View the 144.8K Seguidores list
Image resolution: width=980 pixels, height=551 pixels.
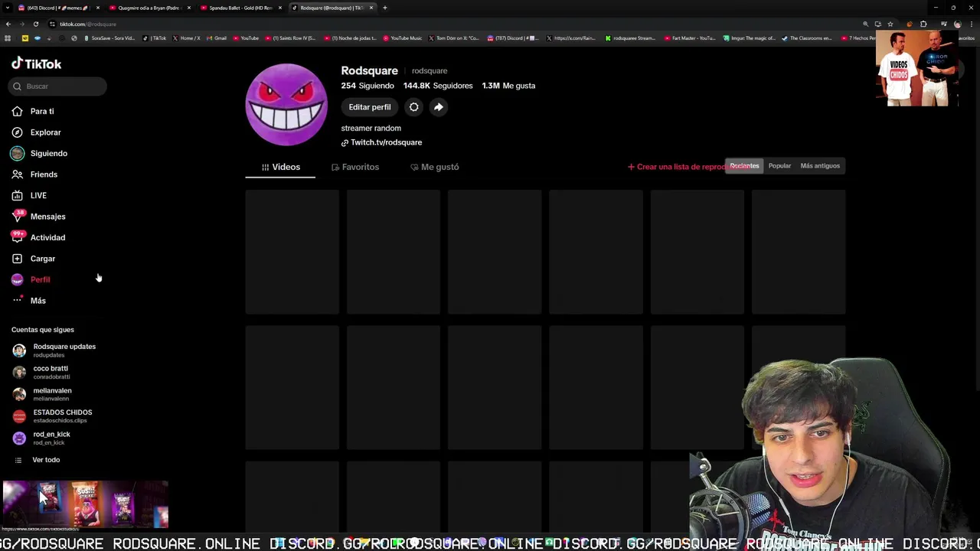(x=438, y=86)
